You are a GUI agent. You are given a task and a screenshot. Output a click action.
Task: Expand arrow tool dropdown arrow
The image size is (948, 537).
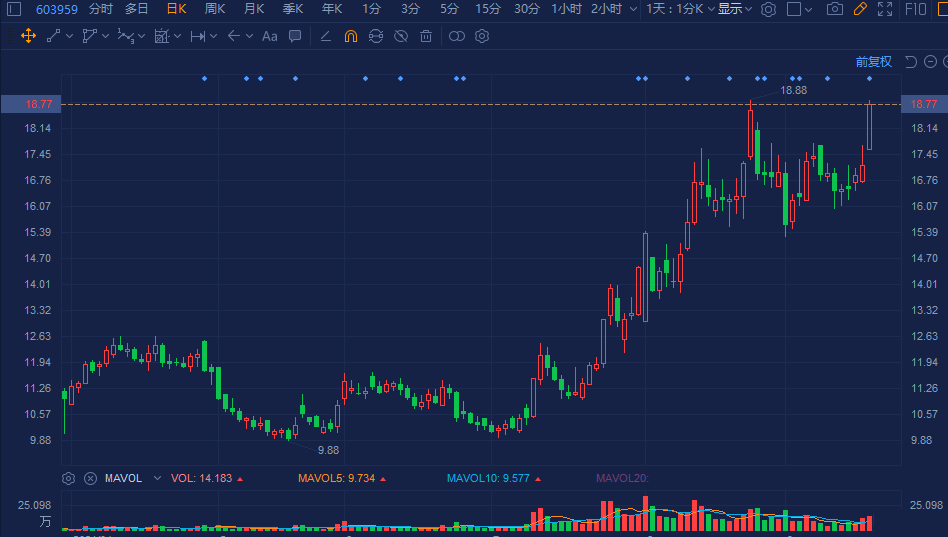point(249,36)
